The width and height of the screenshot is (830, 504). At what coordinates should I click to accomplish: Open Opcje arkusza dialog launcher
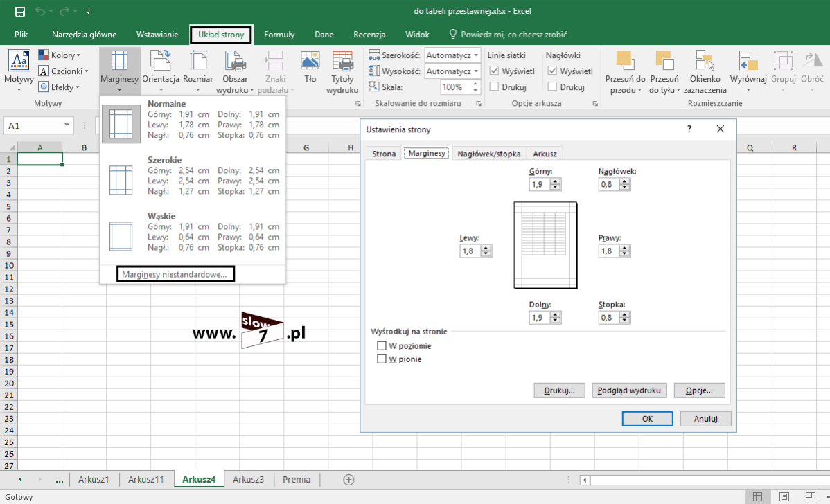tap(595, 104)
